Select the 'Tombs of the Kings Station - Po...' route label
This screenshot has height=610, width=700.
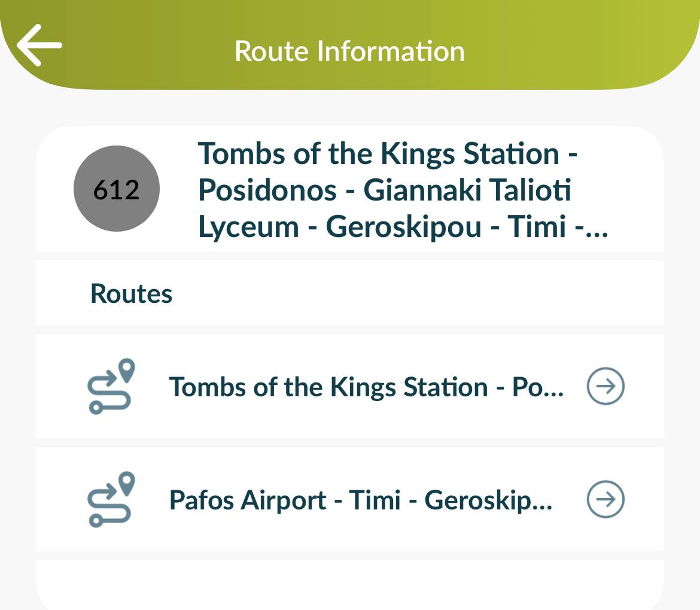pos(366,387)
